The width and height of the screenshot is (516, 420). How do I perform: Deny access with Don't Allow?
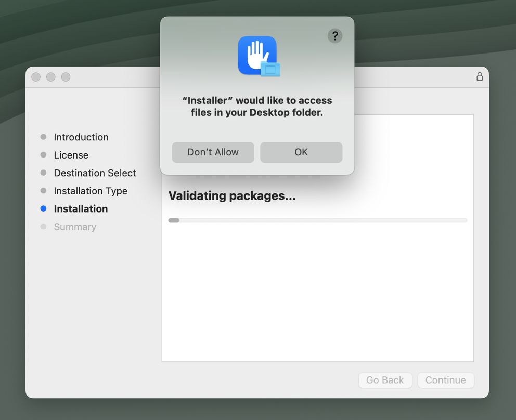pos(213,152)
